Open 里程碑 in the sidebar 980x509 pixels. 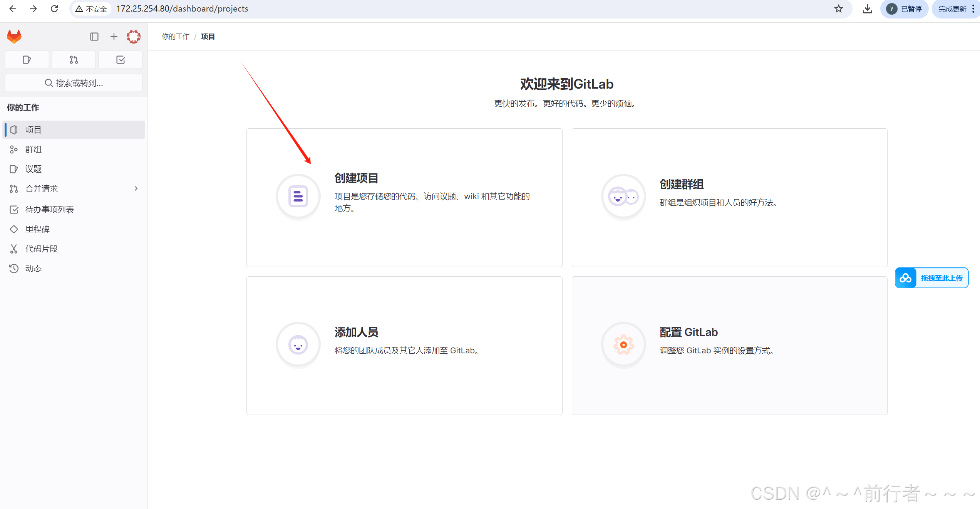coord(74,229)
